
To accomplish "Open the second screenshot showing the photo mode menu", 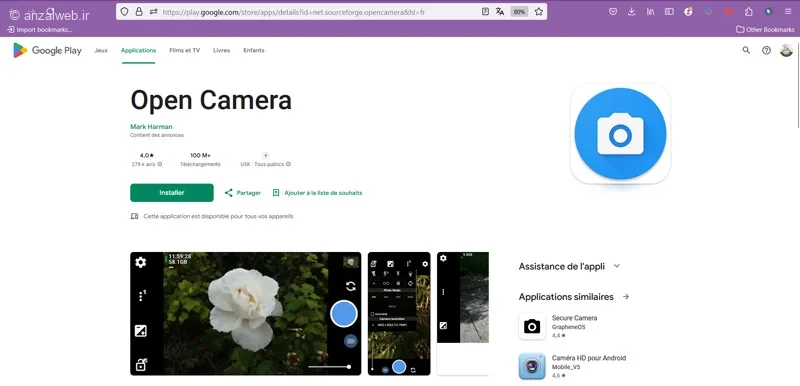I will click(x=399, y=314).
